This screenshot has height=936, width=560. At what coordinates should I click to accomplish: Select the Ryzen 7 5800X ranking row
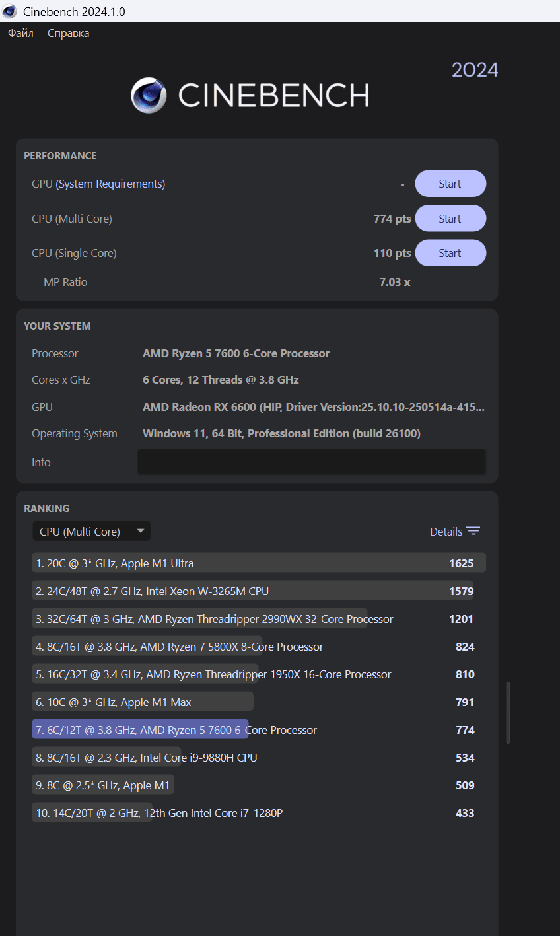pos(259,647)
